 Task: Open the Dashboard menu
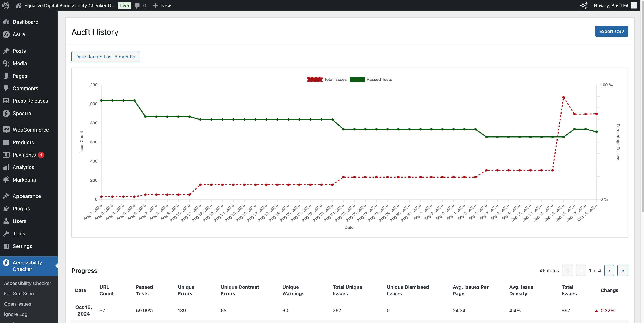tap(29, 22)
